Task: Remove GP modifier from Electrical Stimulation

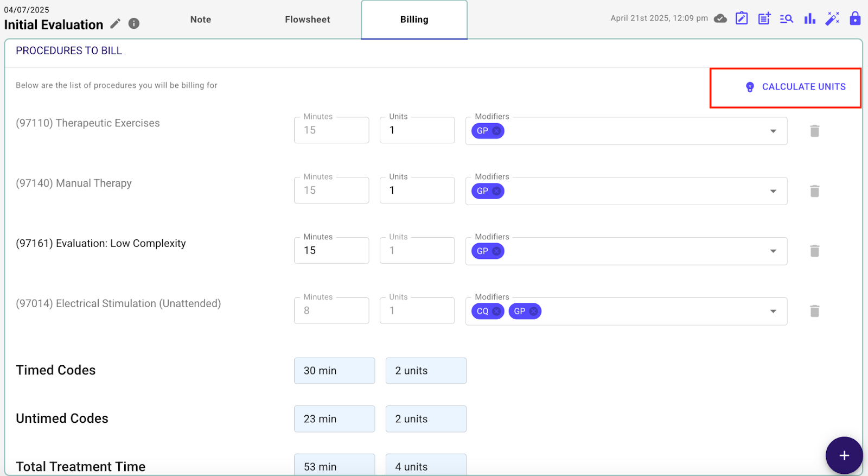Action: click(534, 312)
